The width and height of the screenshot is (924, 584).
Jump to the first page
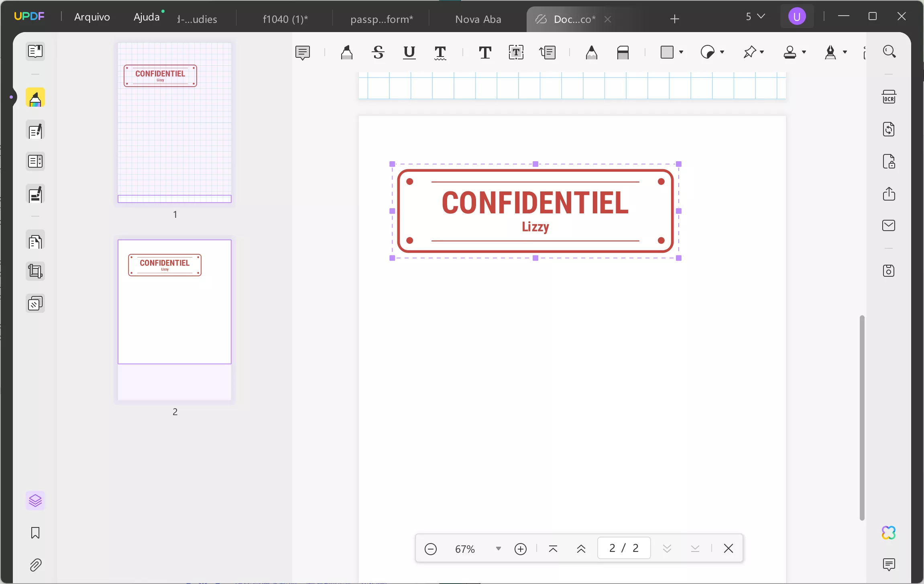(553, 548)
